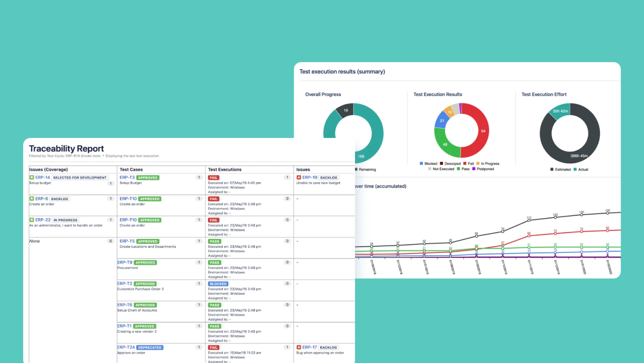Click the DEPRECATED badge next to ERP-T24
Viewport: 644px width, 363px height.
[150, 347]
